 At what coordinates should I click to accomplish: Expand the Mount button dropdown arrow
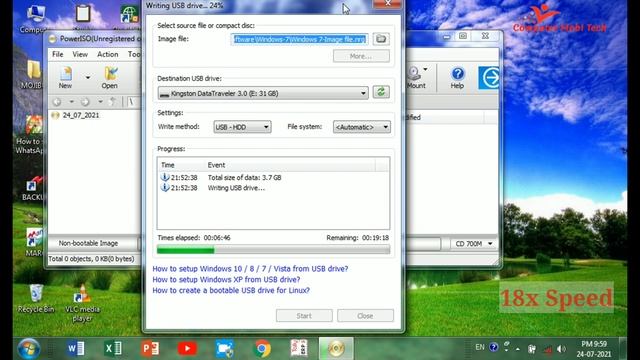(425, 69)
